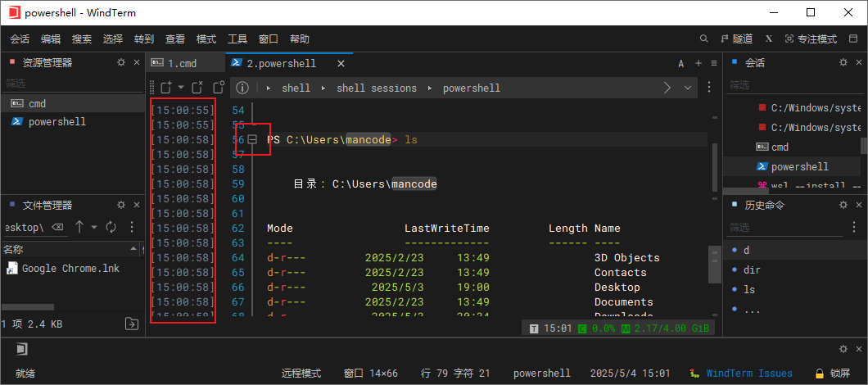This screenshot has width=868, height=385.
Task: Toggle the 锁屏 lock screen option
Action: 833,373
